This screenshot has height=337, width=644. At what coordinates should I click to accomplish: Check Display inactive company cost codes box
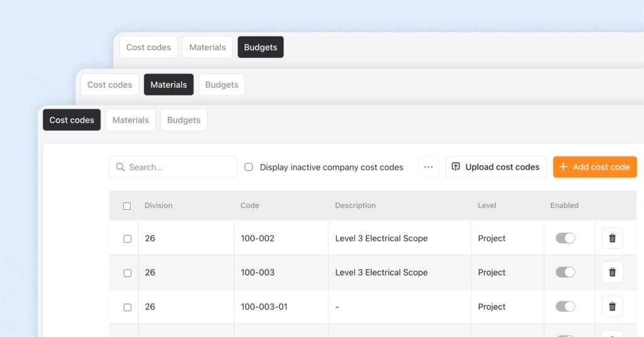[x=248, y=167]
